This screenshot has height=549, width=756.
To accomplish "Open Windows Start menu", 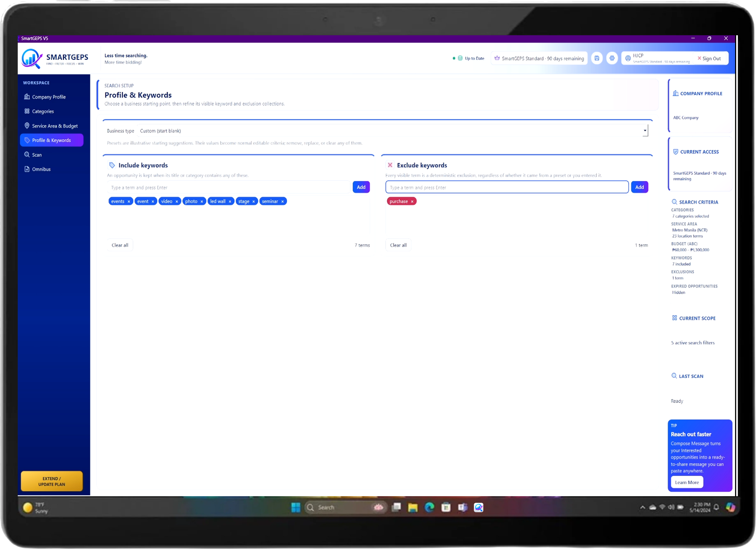I will click(x=295, y=507).
